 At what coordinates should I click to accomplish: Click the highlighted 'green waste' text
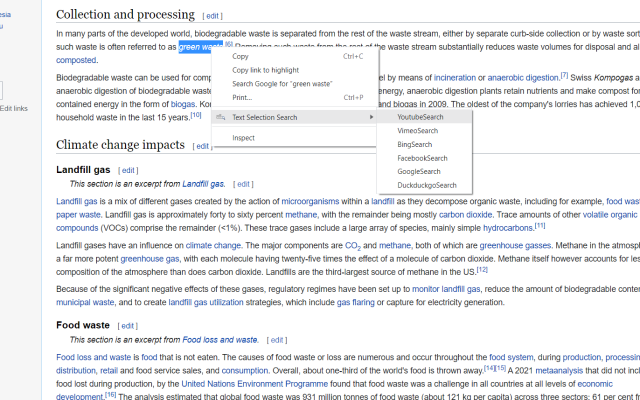tap(200, 47)
